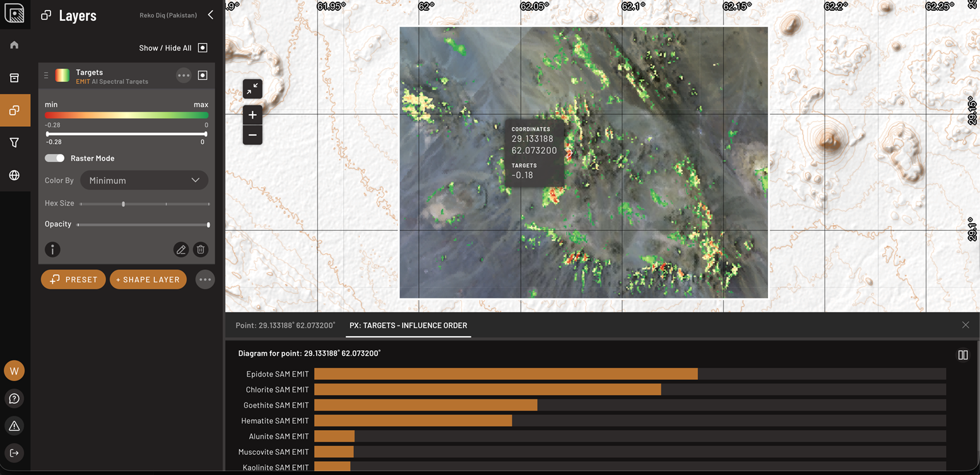This screenshot has width=980, height=475.
Task: Open the archive box sidebar icon
Action: tap(15, 78)
